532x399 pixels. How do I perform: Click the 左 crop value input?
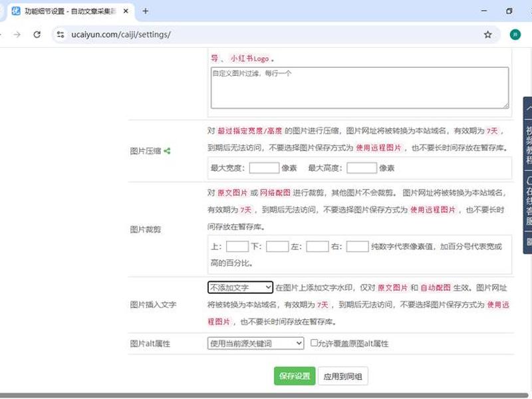(x=317, y=246)
